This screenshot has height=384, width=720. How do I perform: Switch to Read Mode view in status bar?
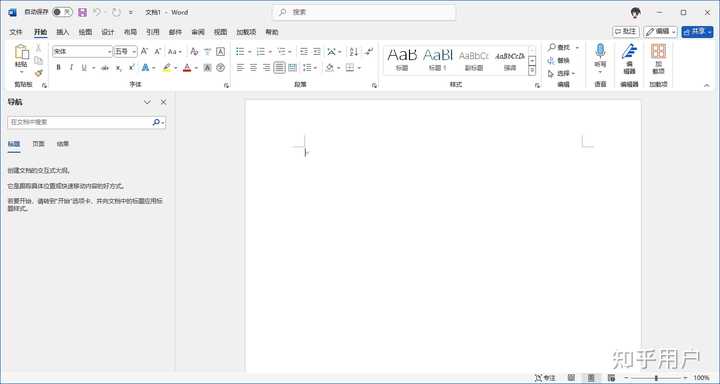[571, 378]
